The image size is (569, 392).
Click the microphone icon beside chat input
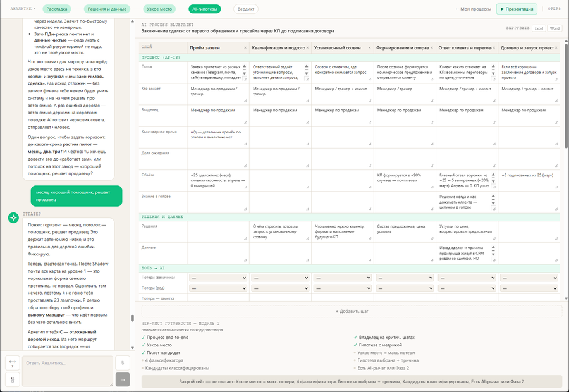point(123,363)
